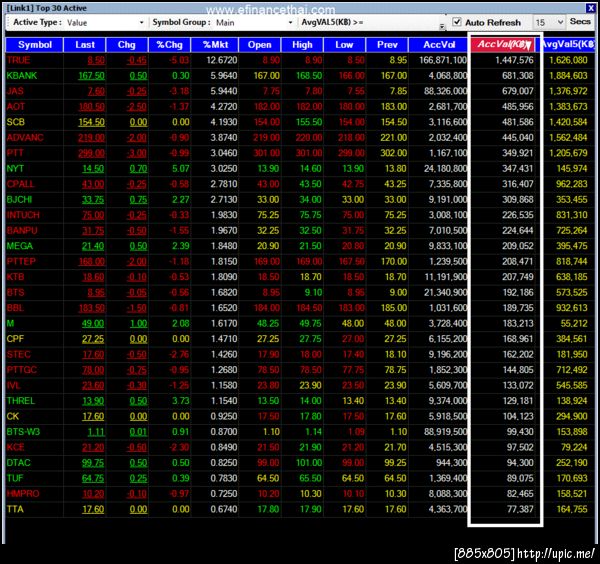
Task: Select the BTS-W3 symbol row
Action: pos(300,432)
